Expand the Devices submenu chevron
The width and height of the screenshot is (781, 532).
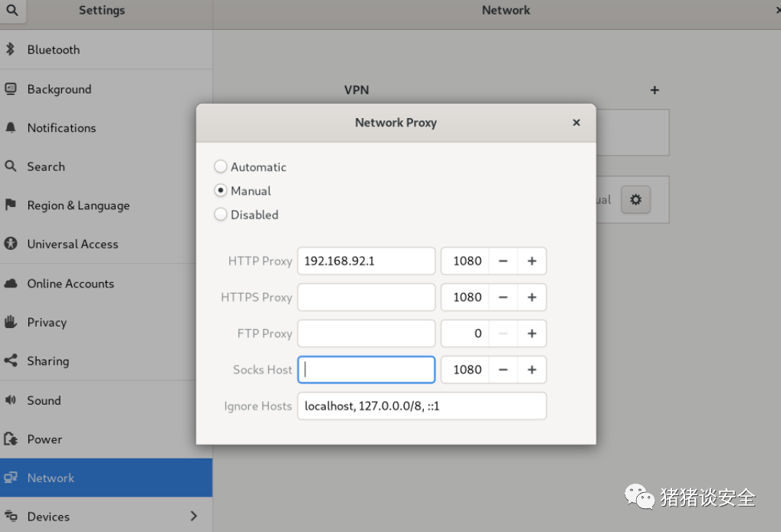[x=194, y=516]
